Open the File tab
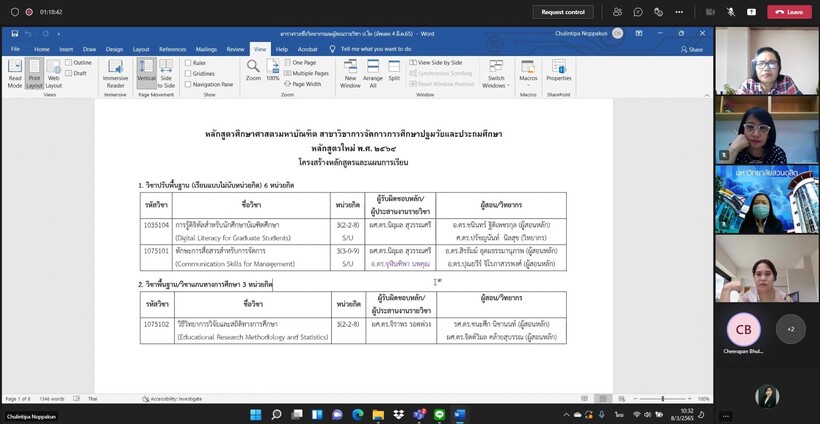The image size is (820, 424). click(x=16, y=49)
